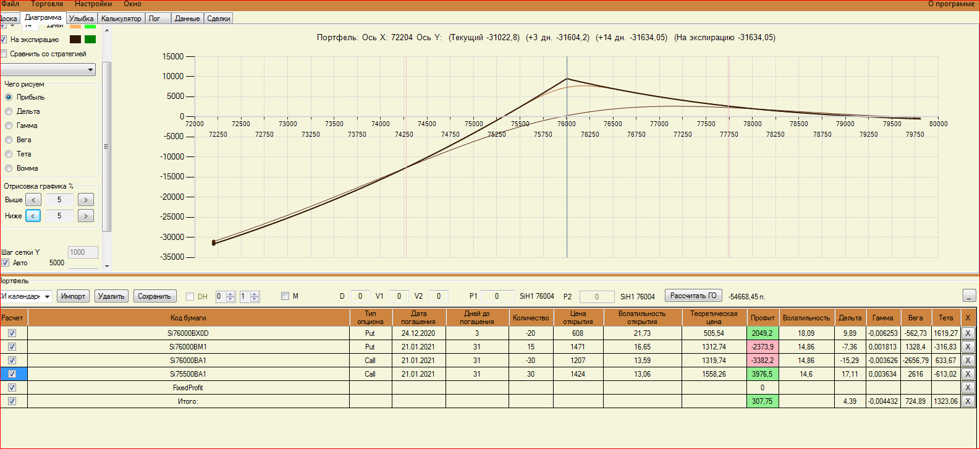980x449 pixels.
Task: Open the Данные tab
Action: (x=187, y=19)
